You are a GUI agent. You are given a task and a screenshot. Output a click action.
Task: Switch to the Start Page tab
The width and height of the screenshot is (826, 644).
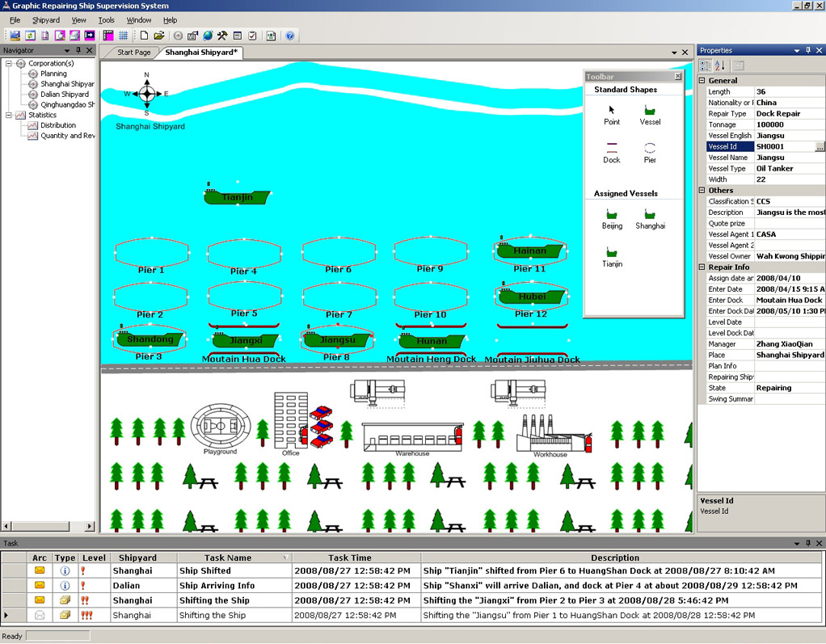[x=134, y=53]
